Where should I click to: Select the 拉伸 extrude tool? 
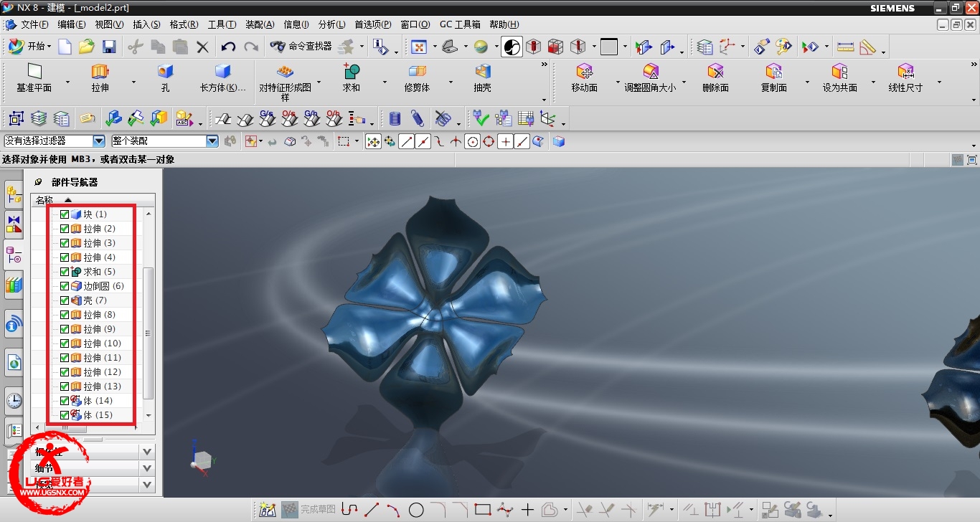click(x=100, y=79)
